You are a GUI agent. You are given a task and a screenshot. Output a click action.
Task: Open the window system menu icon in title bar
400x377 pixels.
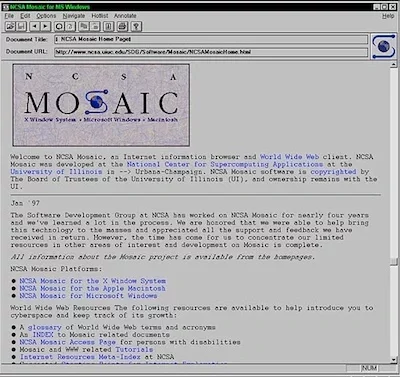tap(6, 7)
